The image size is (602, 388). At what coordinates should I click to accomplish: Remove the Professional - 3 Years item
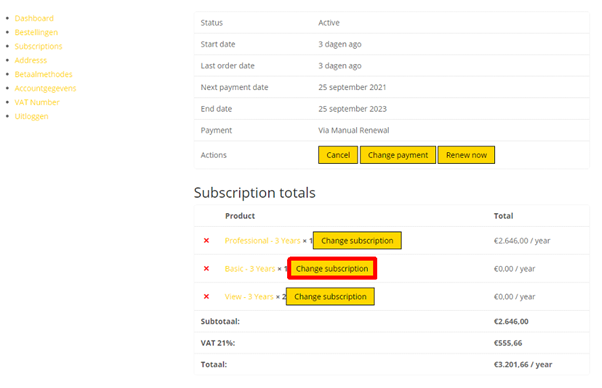(x=206, y=241)
